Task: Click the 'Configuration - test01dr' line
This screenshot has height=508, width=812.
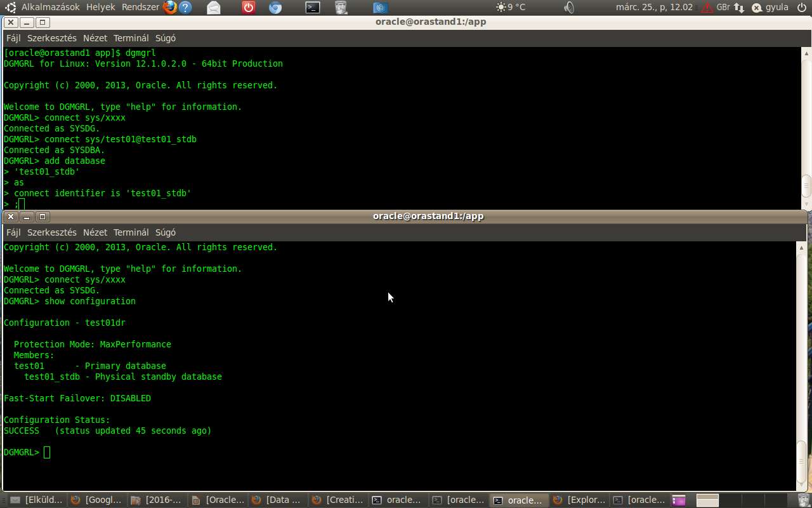Action: click(65, 323)
